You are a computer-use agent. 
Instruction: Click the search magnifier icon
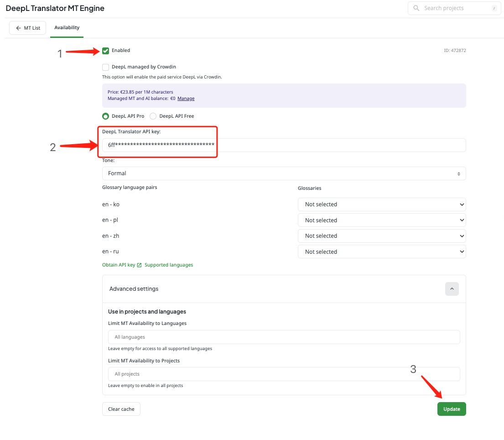tap(416, 8)
